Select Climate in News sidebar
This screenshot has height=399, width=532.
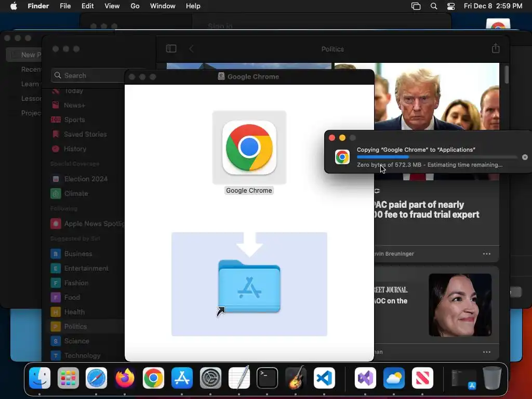(76, 193)
